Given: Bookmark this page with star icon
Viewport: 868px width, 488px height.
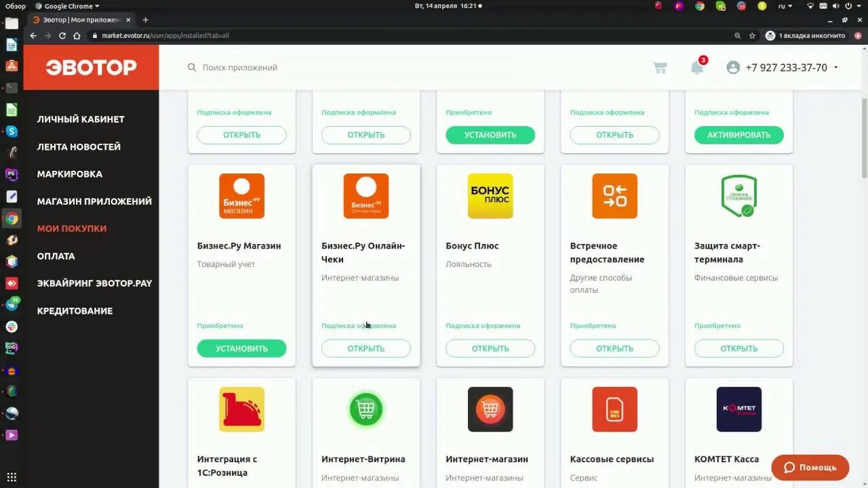Looking at the screenshot, I should pyautogui.click(x=752, y=35).
